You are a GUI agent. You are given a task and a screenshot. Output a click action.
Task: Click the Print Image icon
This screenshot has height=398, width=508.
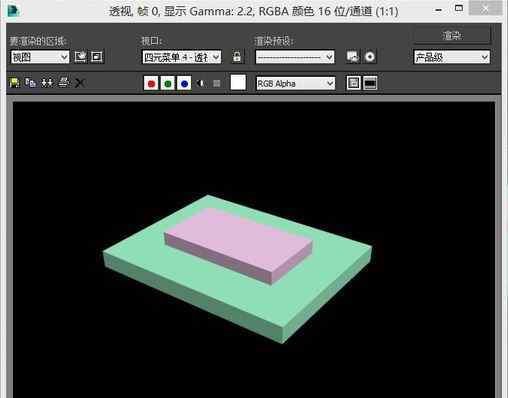pyautogui.click(x=63, y=83)
